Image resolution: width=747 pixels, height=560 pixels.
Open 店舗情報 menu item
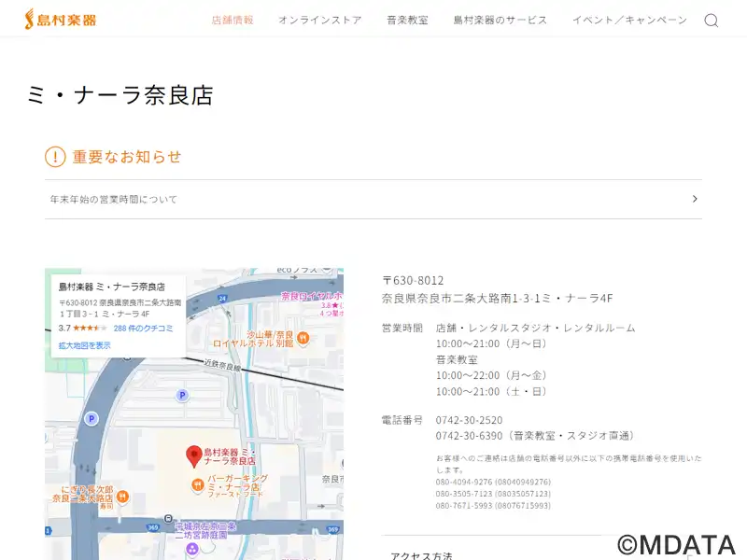tap(233, 20)
